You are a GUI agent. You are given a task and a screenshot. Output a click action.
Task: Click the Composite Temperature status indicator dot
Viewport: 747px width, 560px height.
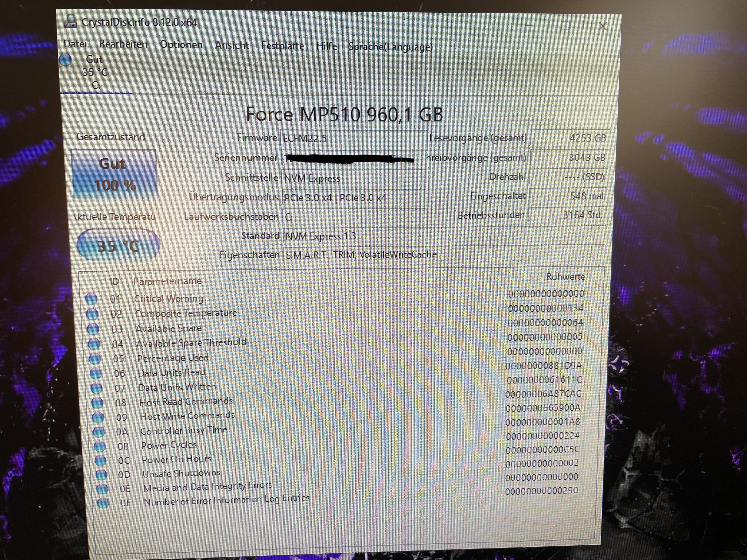92,314
